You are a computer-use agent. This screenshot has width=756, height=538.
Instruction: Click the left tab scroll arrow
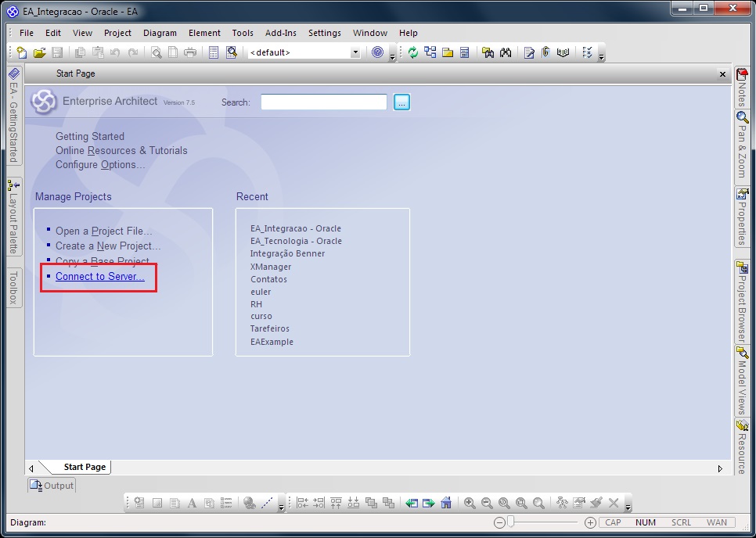pyautogui.click(x=31, y=468)
